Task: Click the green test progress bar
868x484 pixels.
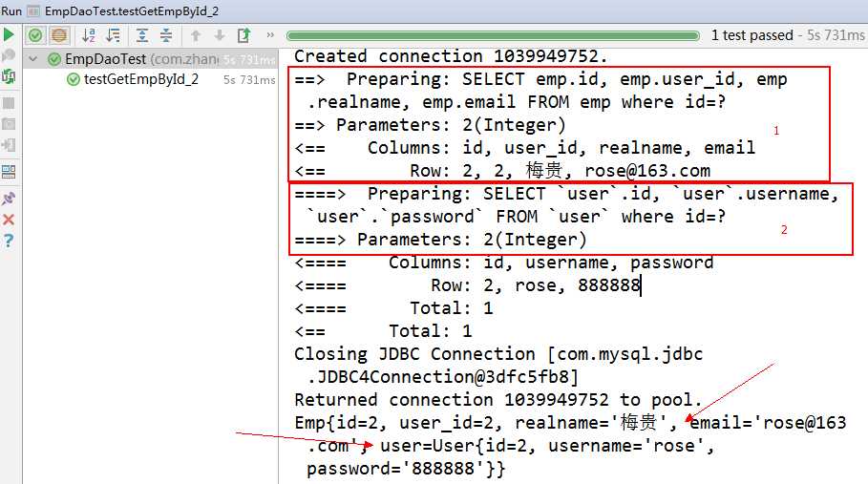Action: pos(494,35)
